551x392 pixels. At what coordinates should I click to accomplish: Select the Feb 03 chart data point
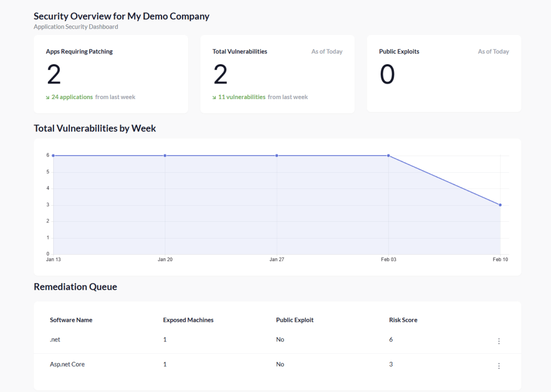(388, 156)
